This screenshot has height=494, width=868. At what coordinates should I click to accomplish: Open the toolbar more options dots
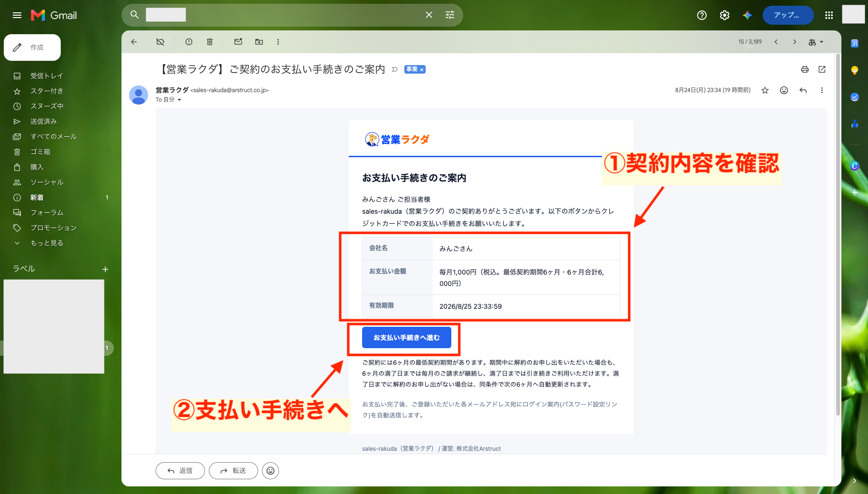point(278,42)
